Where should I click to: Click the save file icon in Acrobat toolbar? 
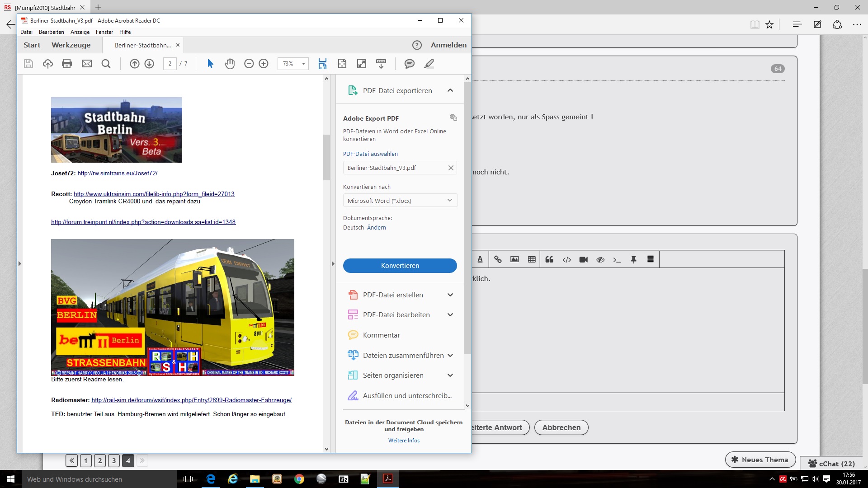(28, 64)
